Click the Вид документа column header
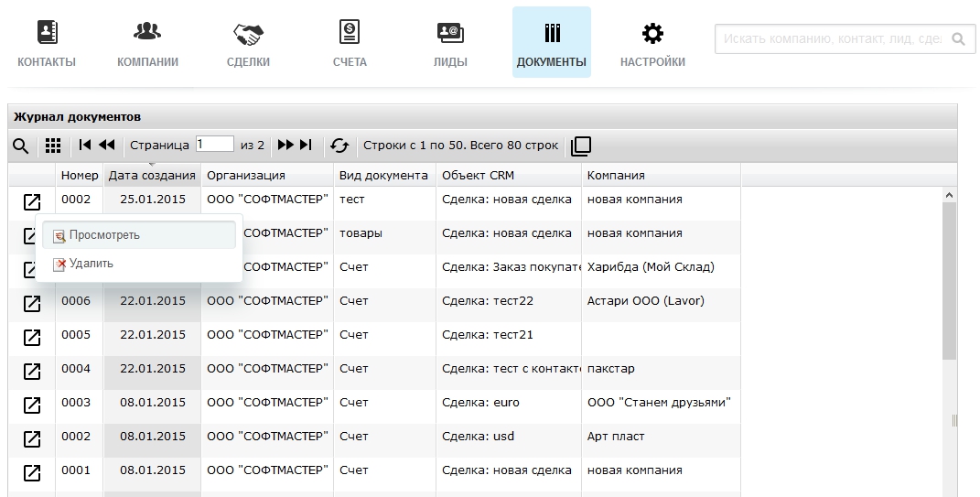980x497 pixels. coord(383,175)
